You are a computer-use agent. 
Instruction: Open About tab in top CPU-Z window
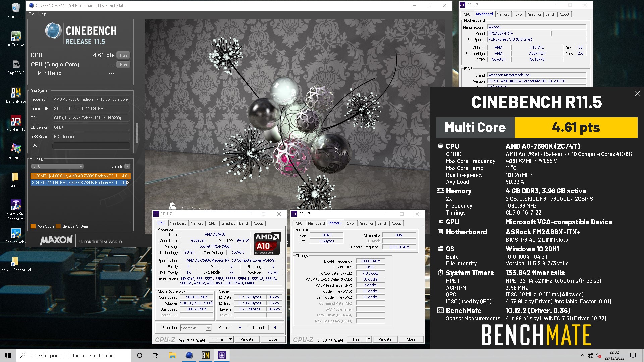tap(564, 14)
